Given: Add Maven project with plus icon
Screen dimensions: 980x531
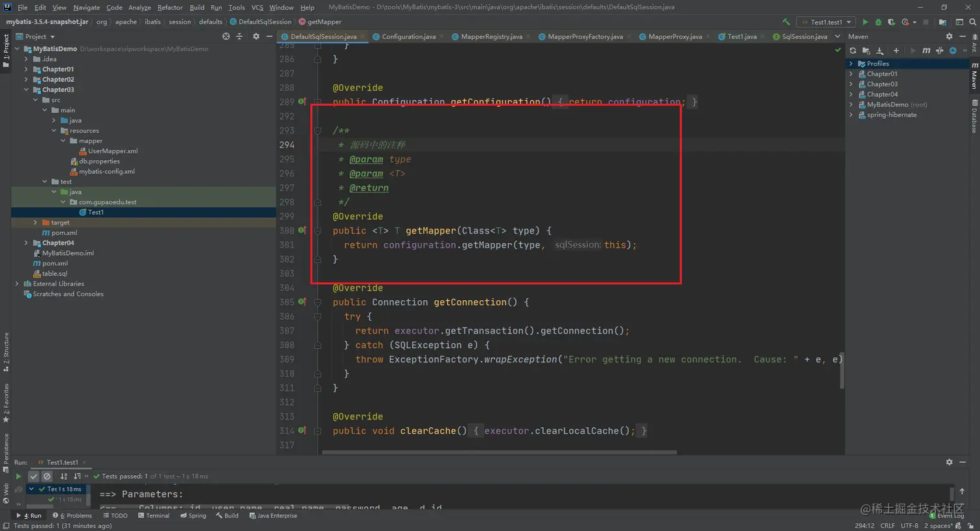Looking at the screenshot, I should [x=896, y=51].
